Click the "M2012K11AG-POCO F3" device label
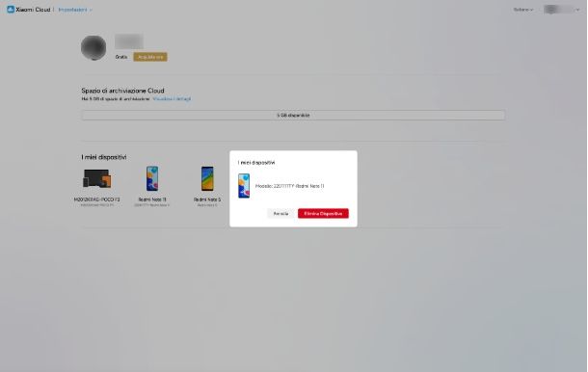 96,199
